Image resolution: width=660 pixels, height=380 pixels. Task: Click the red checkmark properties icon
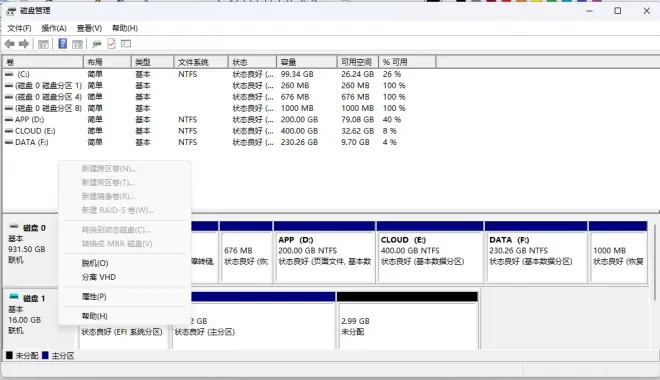pyautogui.click(x=112, y=44)
